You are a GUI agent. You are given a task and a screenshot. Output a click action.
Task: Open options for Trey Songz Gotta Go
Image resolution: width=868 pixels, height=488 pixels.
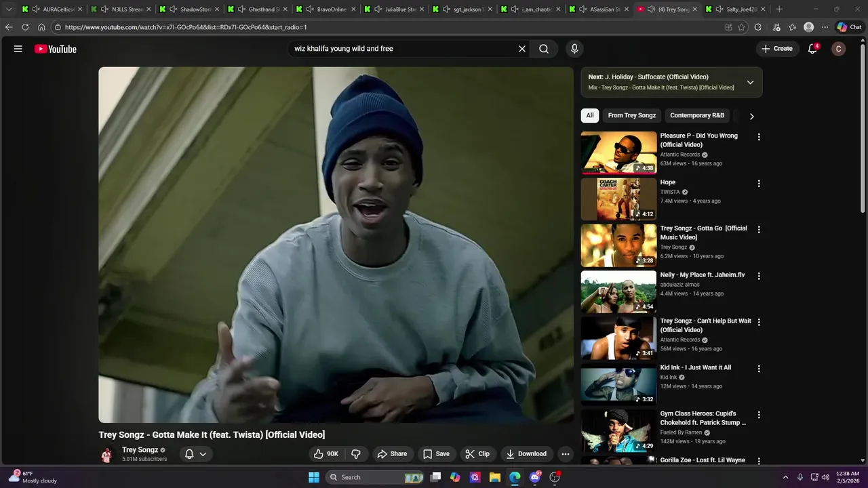(759, 230)
